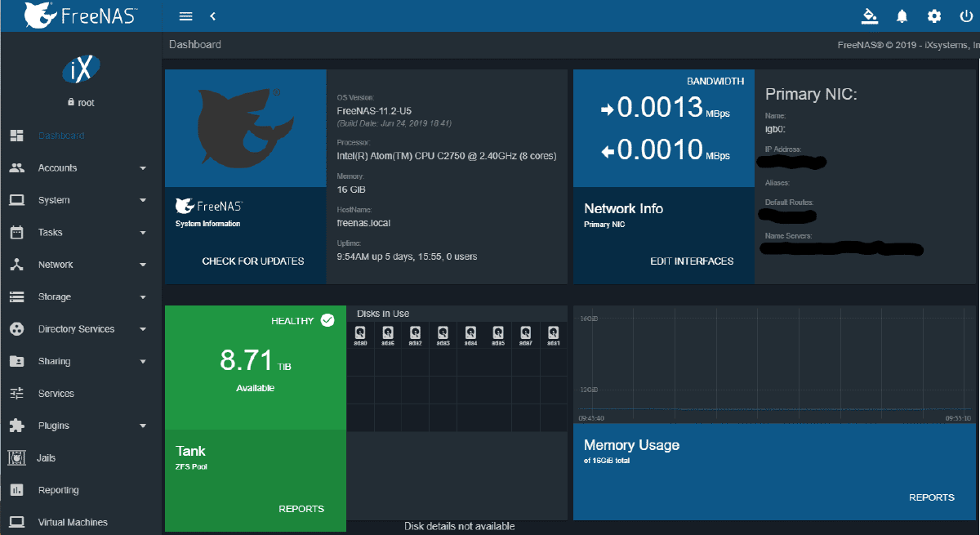This screenshot has height=535, width=980.
Task: Click the Virtual Machines icon
Action: pos(18,521)
